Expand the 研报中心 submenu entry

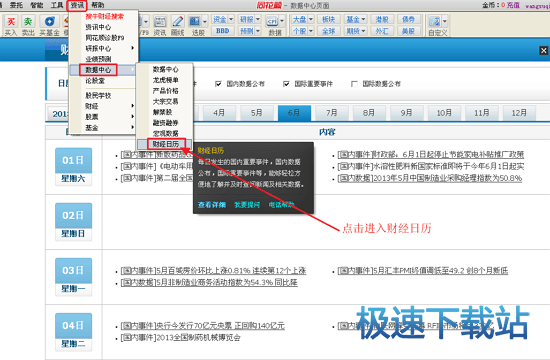pyautogui.click(x=103, y=48)
